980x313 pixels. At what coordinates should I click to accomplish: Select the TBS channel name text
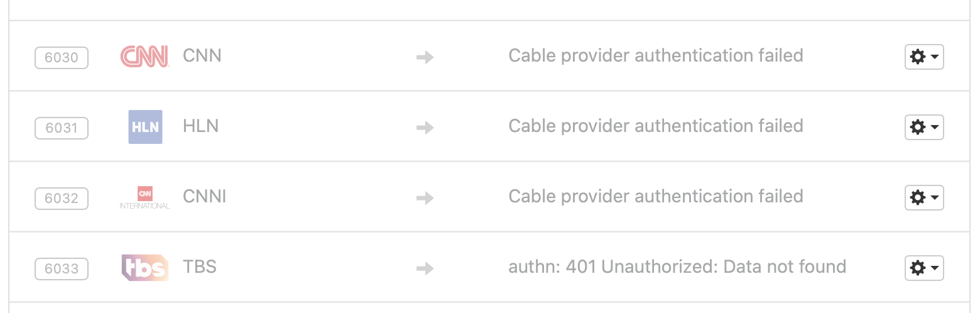coord(200,267)
